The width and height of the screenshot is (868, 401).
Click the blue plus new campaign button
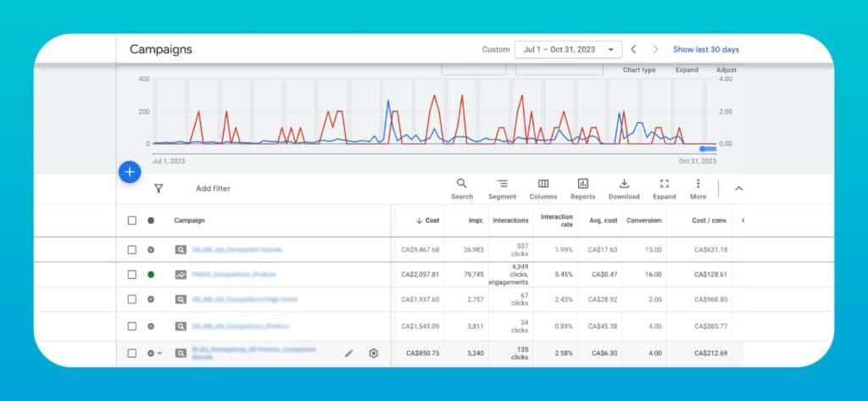pyautogui.click(x=130, y=172)
